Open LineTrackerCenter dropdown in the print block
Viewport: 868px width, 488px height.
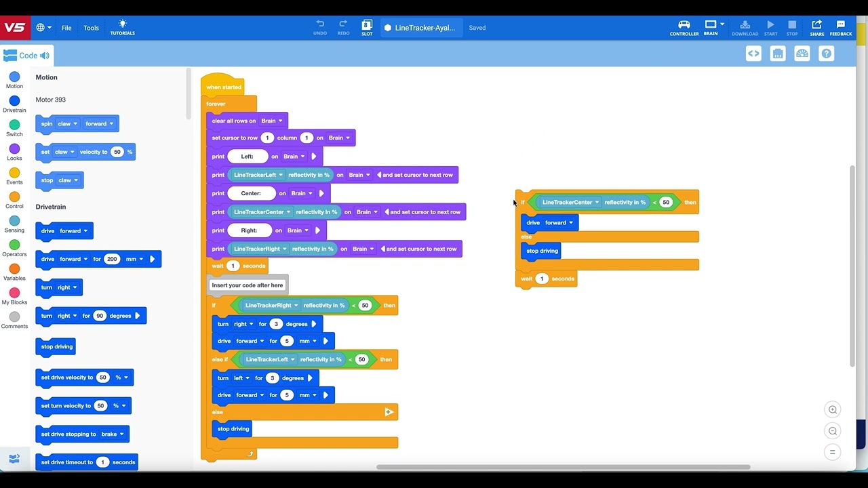coord(262,212)
